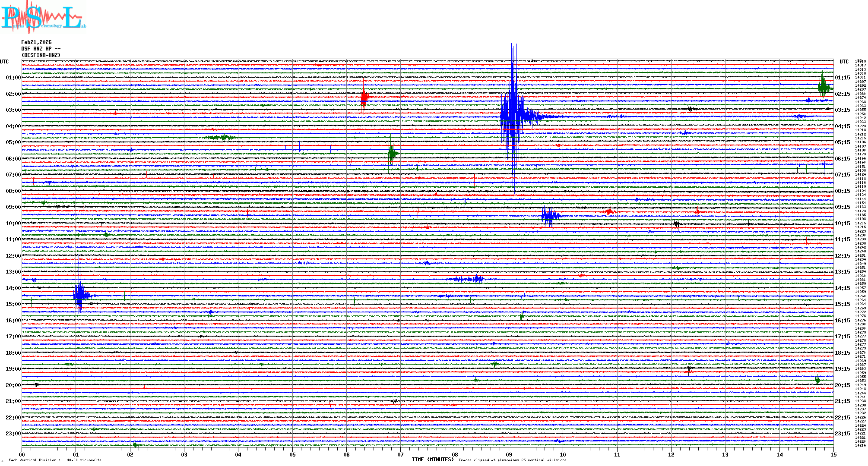This screenshot has width=868, height=466.
Task: Click the blue event at minute 01 near 14:00
Action: [x=79, y=295]
